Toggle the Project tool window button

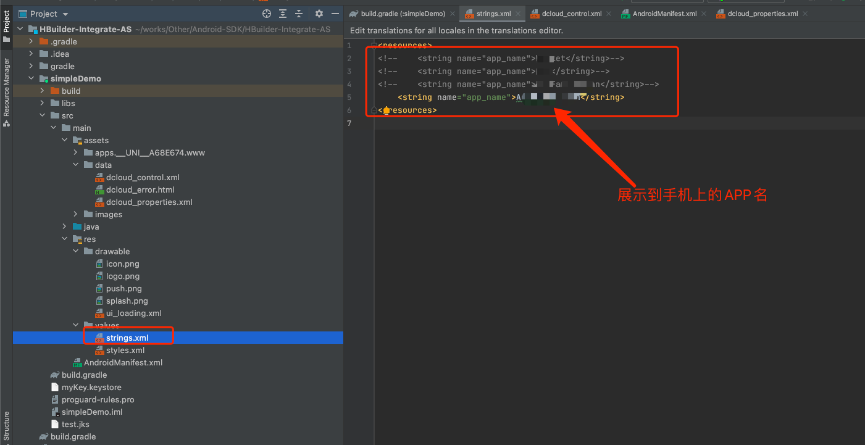pos(7,27)
